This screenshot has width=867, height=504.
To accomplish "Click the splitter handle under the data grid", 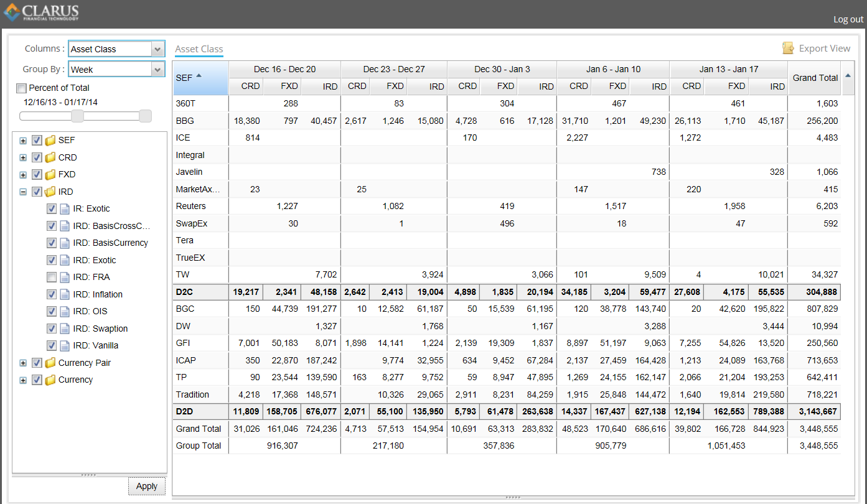I will 513,497.
